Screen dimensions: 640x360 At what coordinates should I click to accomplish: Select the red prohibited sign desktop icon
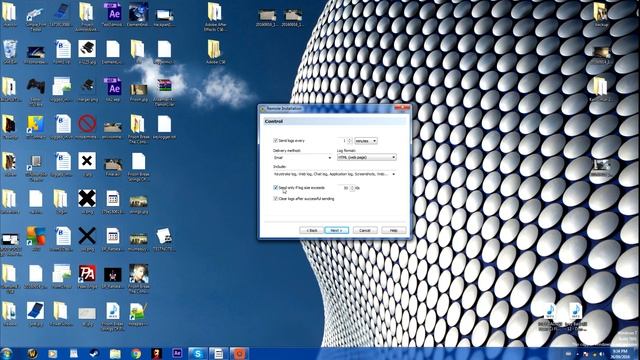pos(87,127)
